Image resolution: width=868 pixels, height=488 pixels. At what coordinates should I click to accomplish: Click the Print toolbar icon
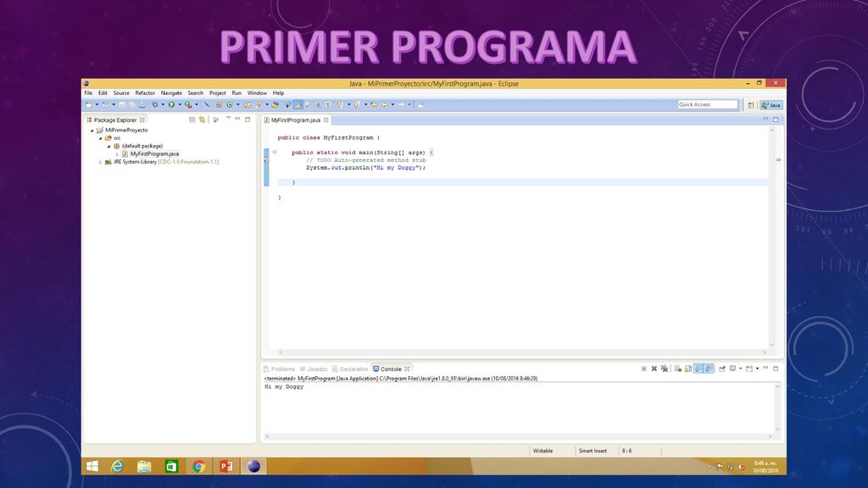point(142,104)
